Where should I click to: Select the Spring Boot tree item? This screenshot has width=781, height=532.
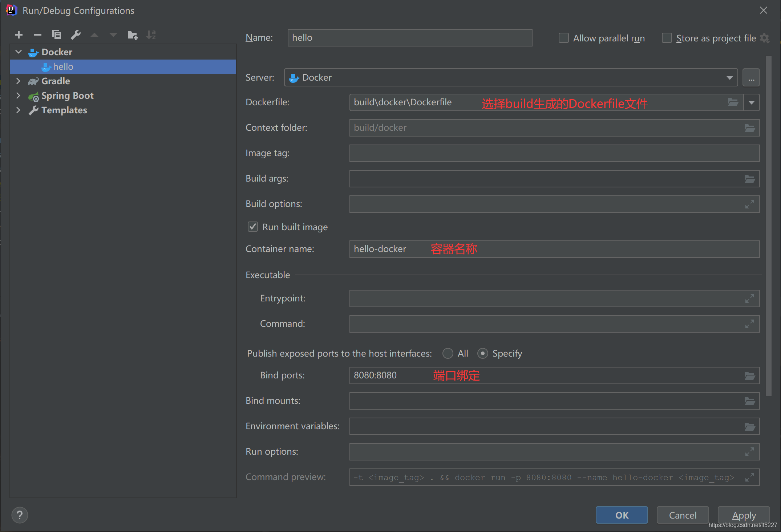click(66, 96)
